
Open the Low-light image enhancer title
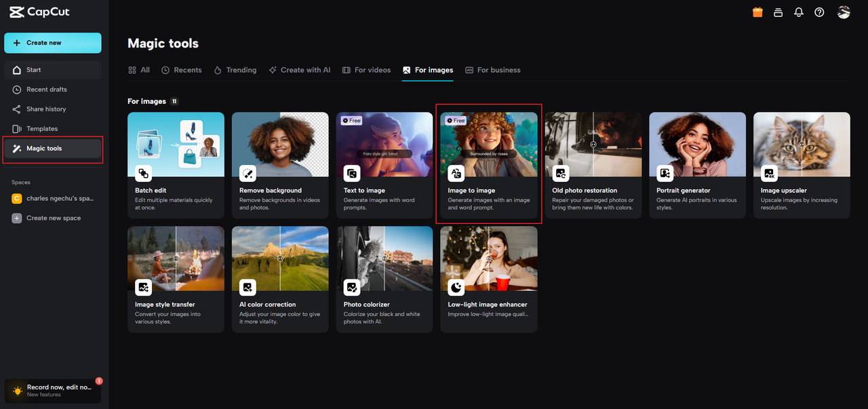tap(488, 305)
